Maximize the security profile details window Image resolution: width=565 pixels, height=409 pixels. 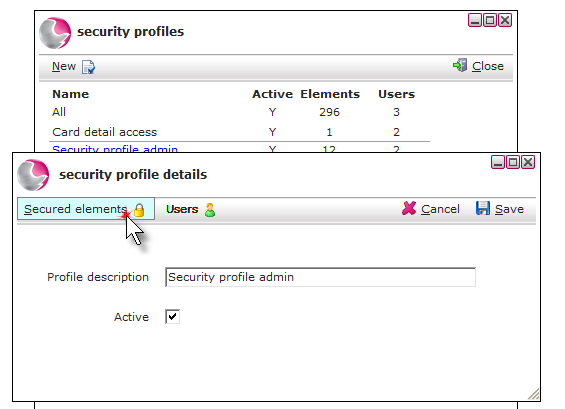click(x=513, y=163)
